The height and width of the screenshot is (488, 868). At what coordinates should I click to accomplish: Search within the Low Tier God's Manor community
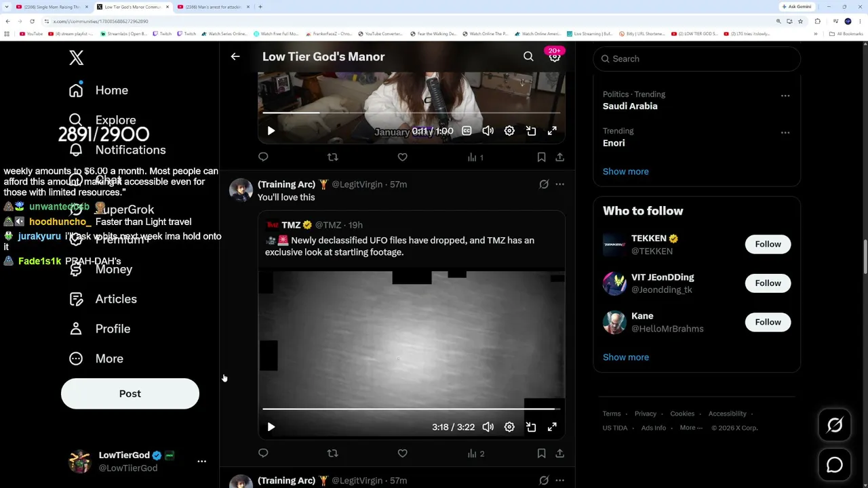(528, 57)
